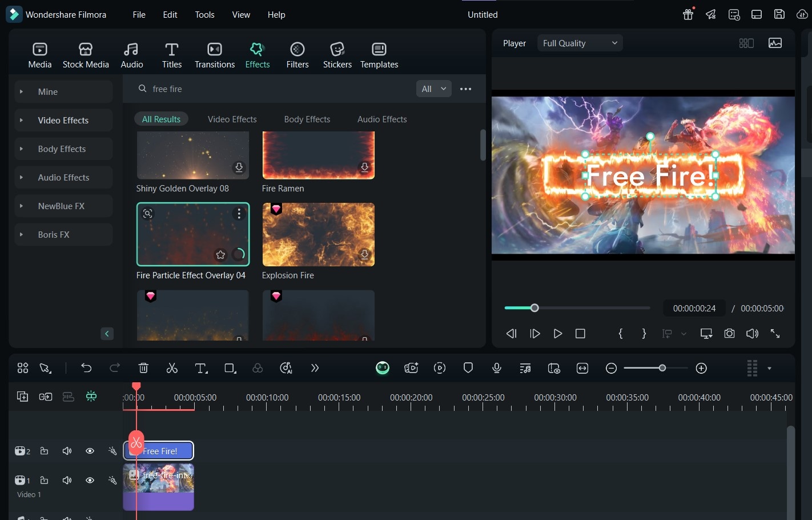
Task: Expand the Video Effects category
Action: [x=63, y=120]
